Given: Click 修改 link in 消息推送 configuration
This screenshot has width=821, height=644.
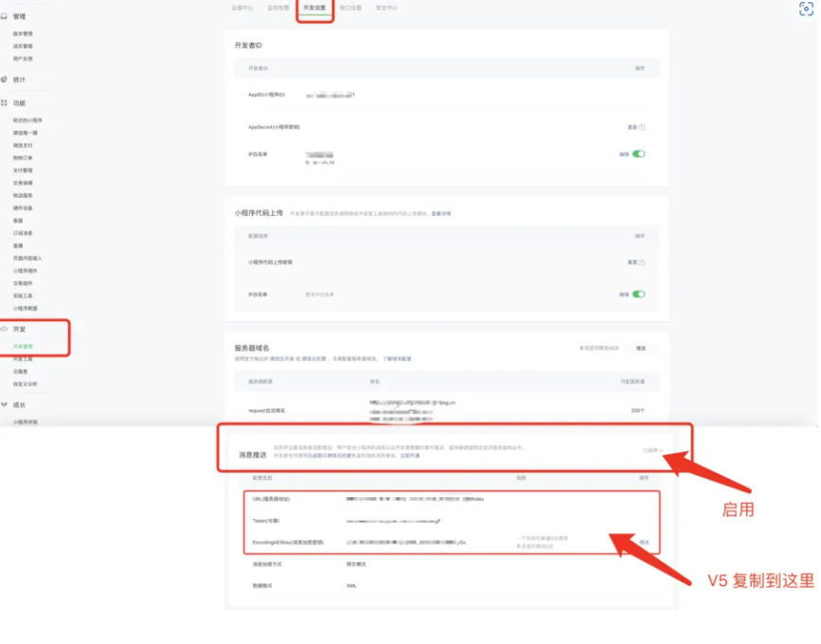Looking at the screenshot, I should [644, 542].
